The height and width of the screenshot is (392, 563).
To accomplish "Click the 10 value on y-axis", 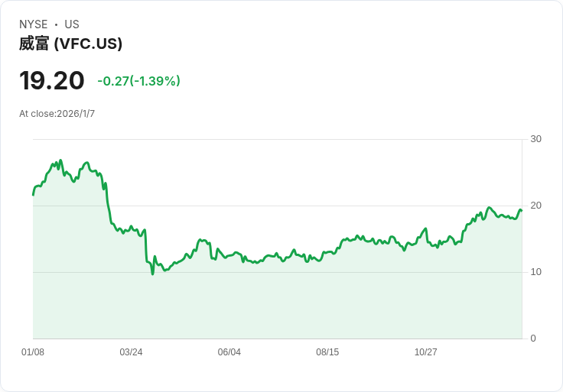I will pyautogui.click(x=536, y=272).
